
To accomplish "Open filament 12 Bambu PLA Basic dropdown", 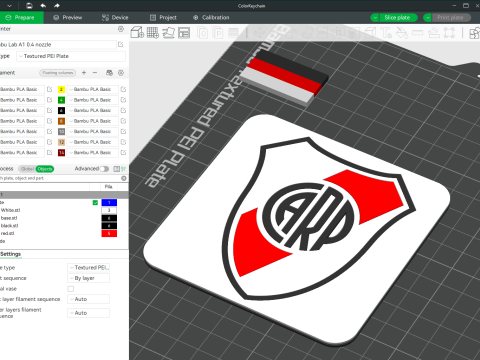I will [93, 142].
